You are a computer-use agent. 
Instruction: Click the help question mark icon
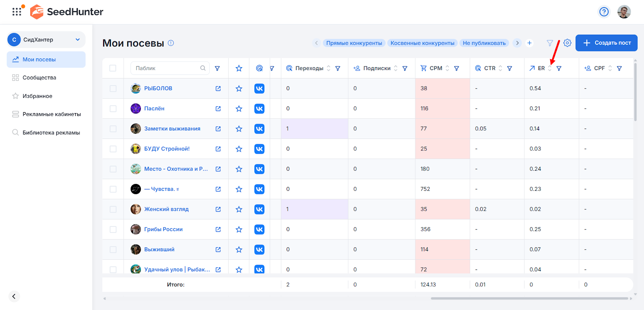[604, 12]
